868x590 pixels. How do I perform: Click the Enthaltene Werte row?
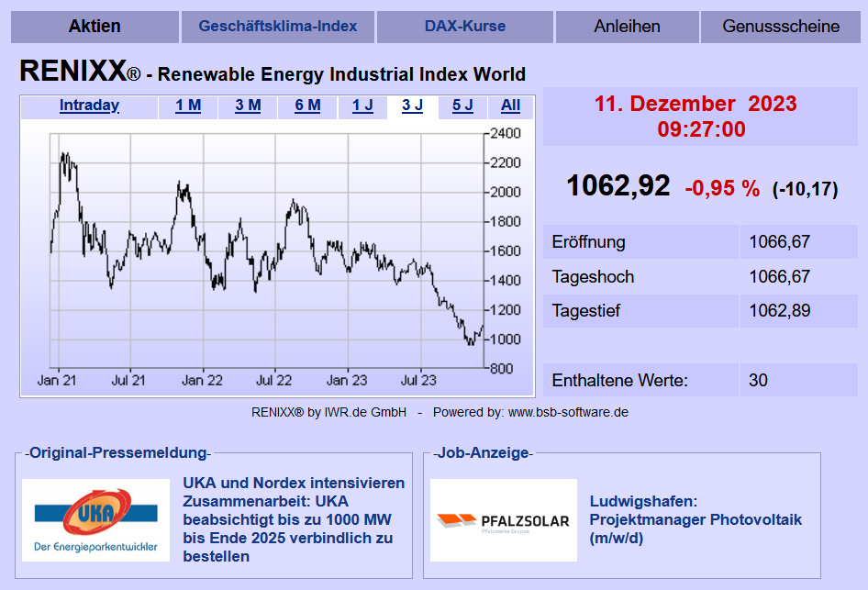click(699, 380)
